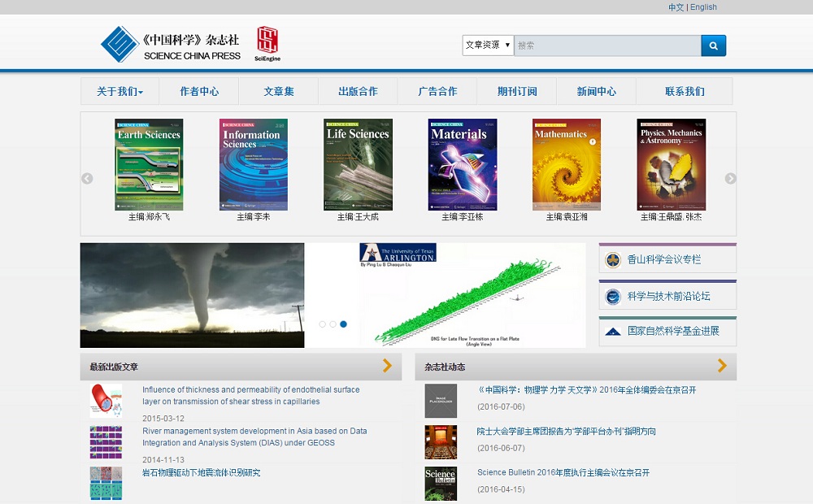Open Materials journal cover
Viewport: 813px width, 504px height.
click(x=463, y=164)
